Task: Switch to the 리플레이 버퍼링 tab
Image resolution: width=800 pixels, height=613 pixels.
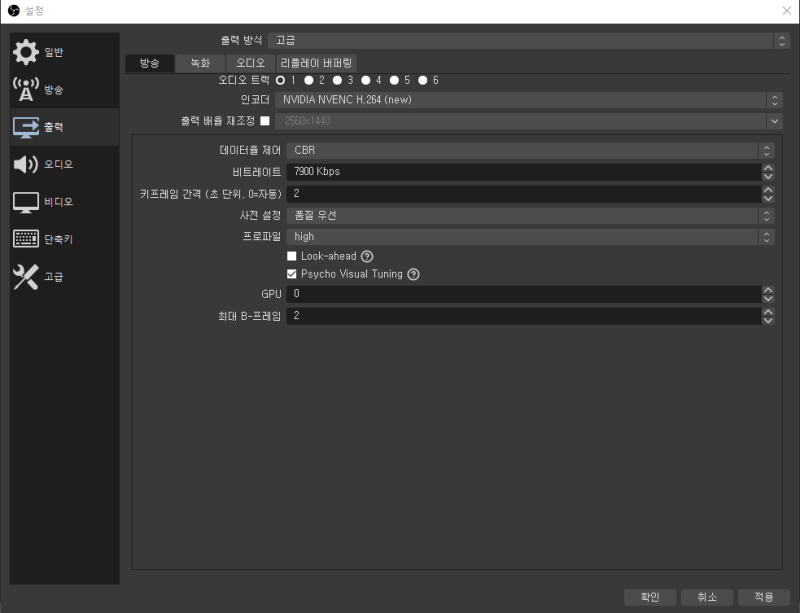Action: (316, 63)
